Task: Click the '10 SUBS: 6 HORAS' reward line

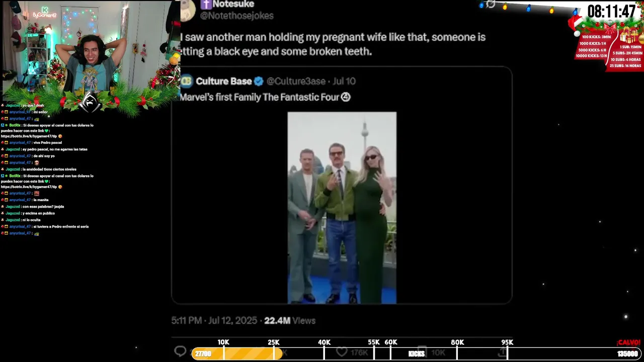Action: [x=626, y=59]
